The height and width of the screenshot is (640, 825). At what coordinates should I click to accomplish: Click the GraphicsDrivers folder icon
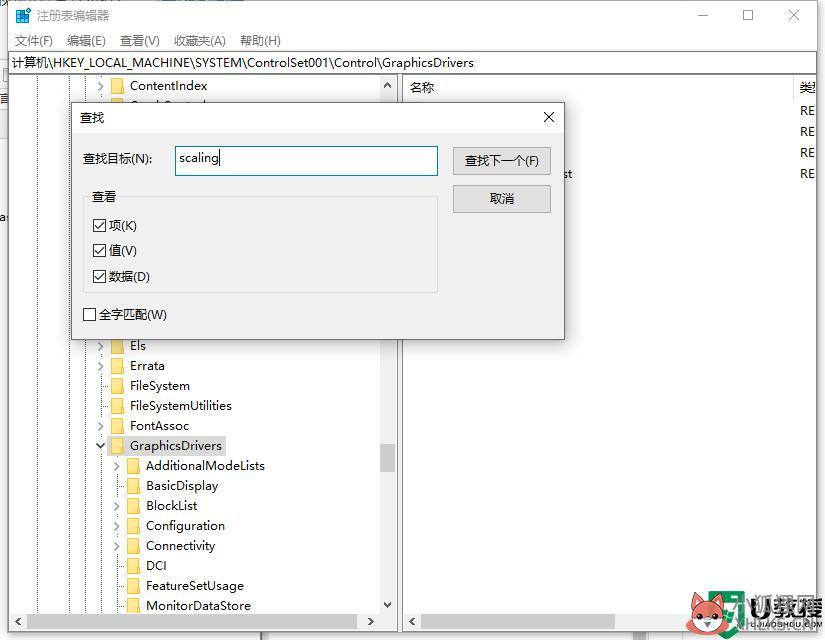(117, 446)
